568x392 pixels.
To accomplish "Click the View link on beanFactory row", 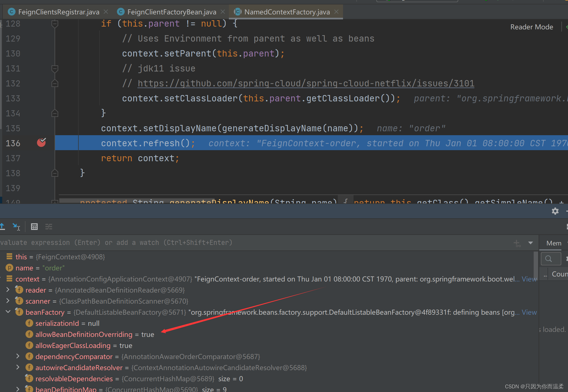I will tap(529, 312).
